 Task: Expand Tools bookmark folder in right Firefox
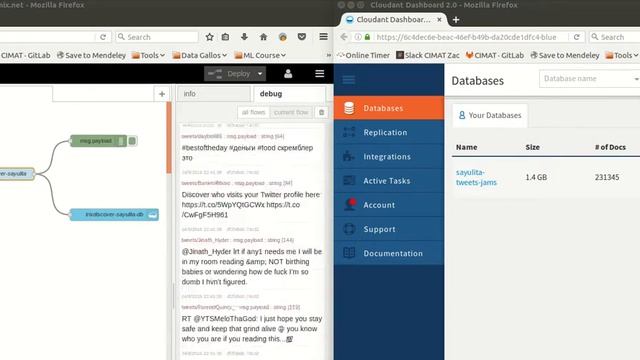(x=622, y=55)
